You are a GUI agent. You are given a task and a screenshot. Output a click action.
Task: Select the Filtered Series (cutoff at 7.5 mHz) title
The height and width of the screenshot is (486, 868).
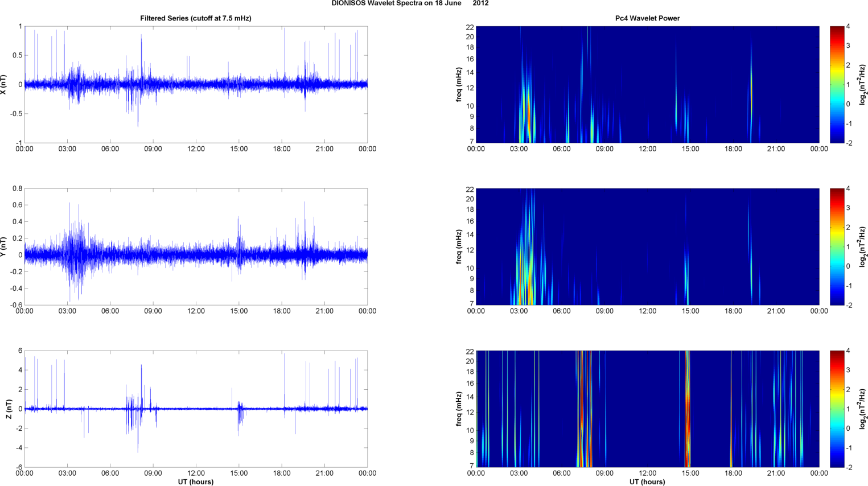click(x=196, y=18)
